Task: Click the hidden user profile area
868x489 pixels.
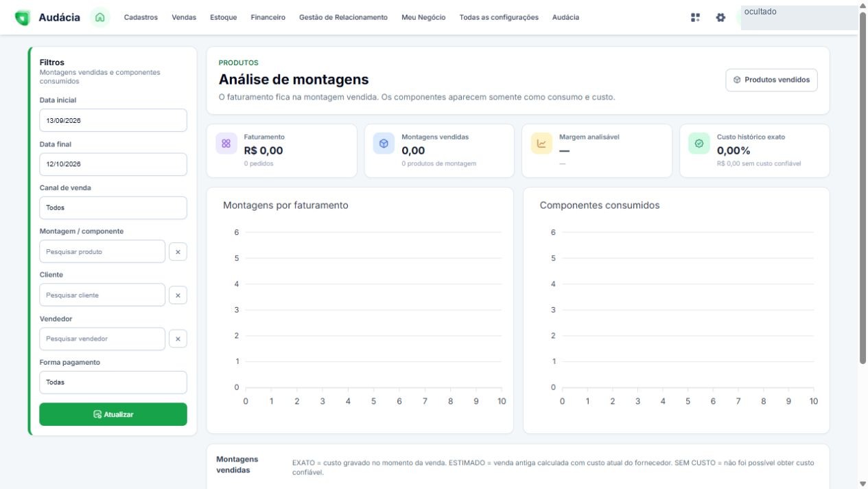Action: pyautogui.click(x=799, y=18)
